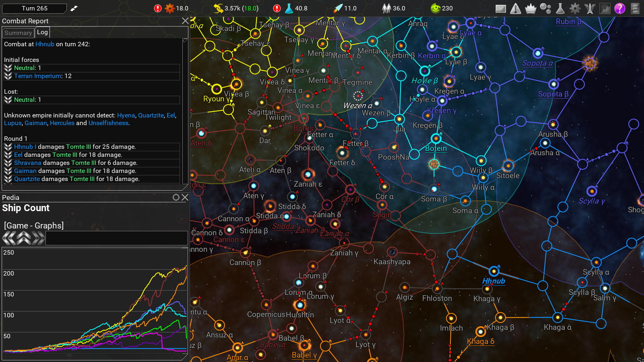Open the Messages envelope icon

point(501,8)
